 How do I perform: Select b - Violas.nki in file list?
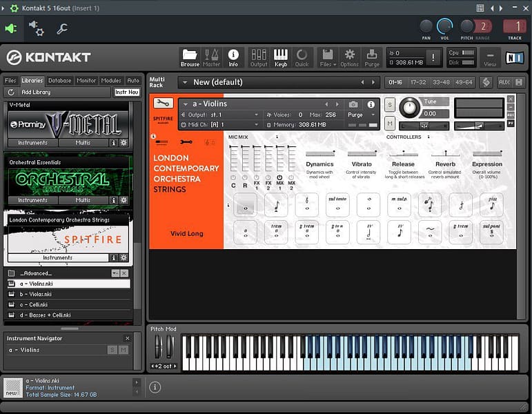pos(36,294)
